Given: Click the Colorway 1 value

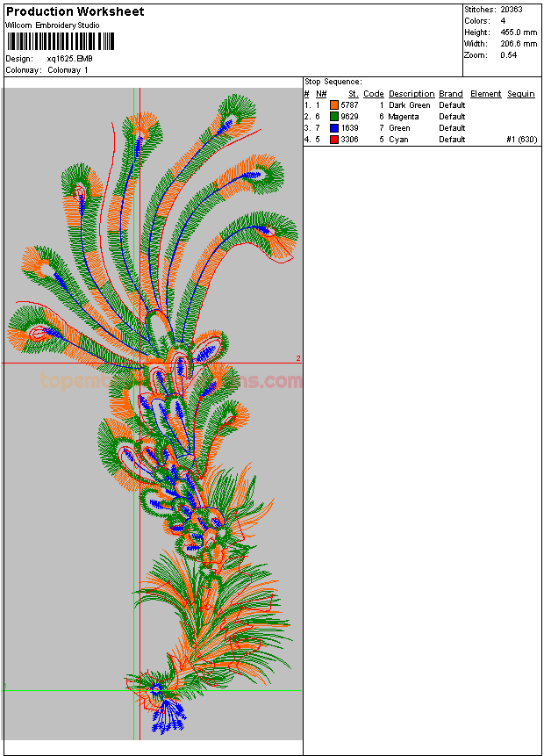Looking at the screenshot, I should 68,70.
